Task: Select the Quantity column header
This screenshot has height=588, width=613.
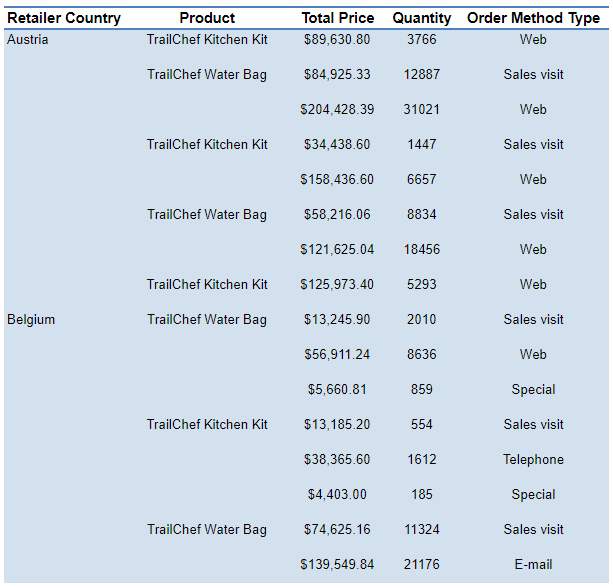Action: 421,18
